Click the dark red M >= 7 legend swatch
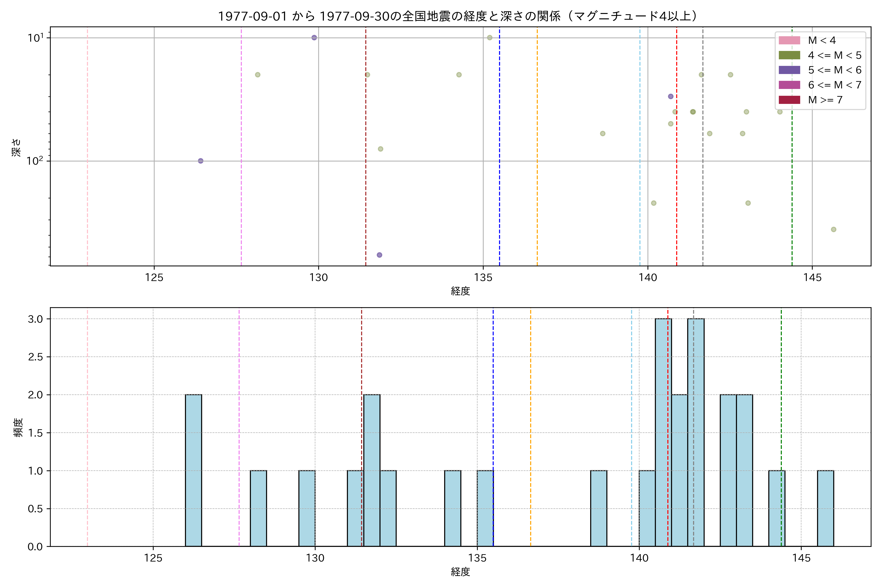The width and height of the screenshot is (882, 588). [x=789, y=100]
